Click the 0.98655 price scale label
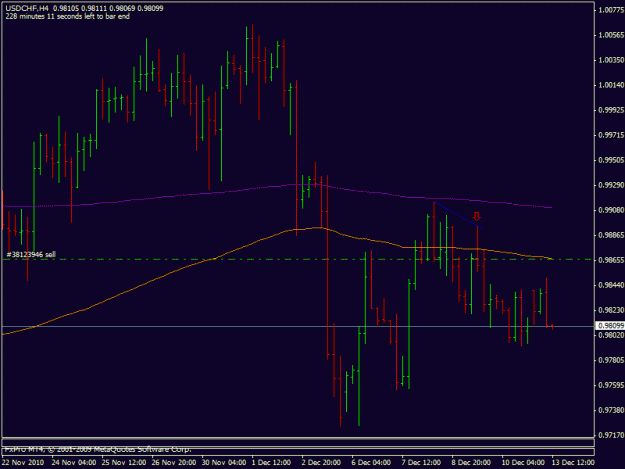This screenshot has height=469, width=625. click(x=611, y=260)
